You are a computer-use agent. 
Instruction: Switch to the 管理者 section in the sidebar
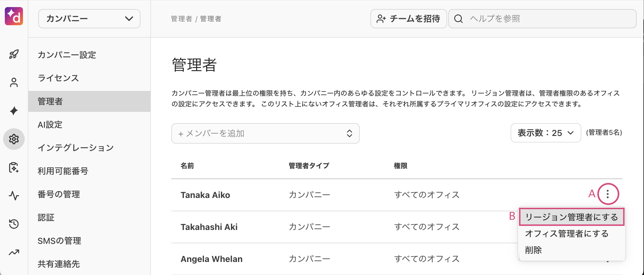tap(50, 101)
